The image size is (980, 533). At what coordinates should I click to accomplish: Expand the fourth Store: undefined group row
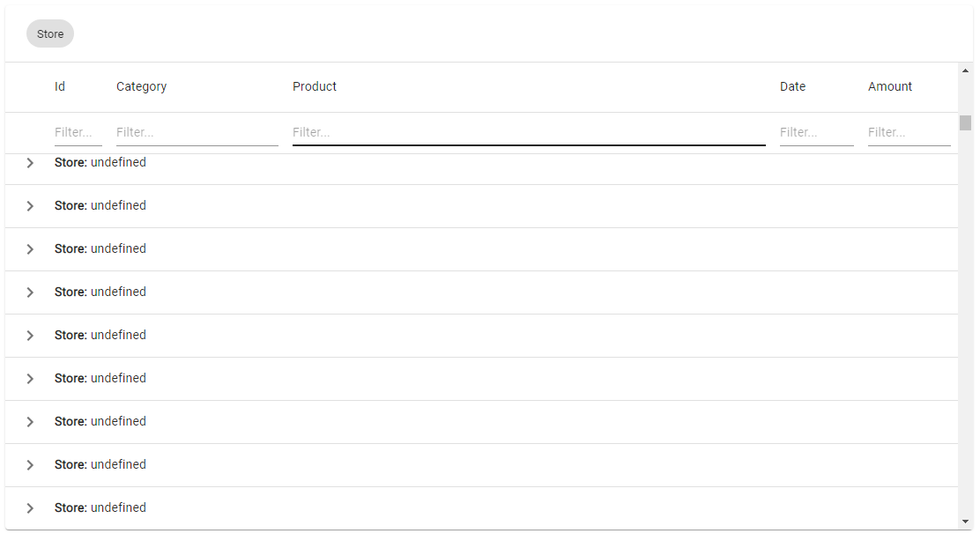click(29, 292)
